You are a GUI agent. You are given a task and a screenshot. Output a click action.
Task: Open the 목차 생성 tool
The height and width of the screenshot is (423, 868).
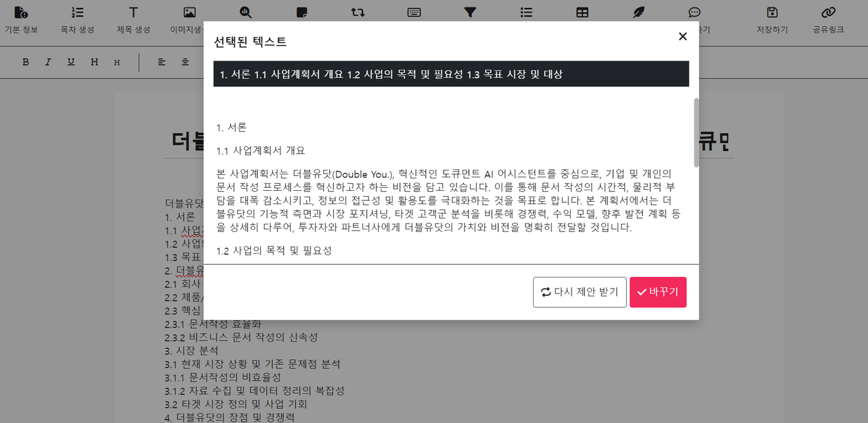pos(78,20)
